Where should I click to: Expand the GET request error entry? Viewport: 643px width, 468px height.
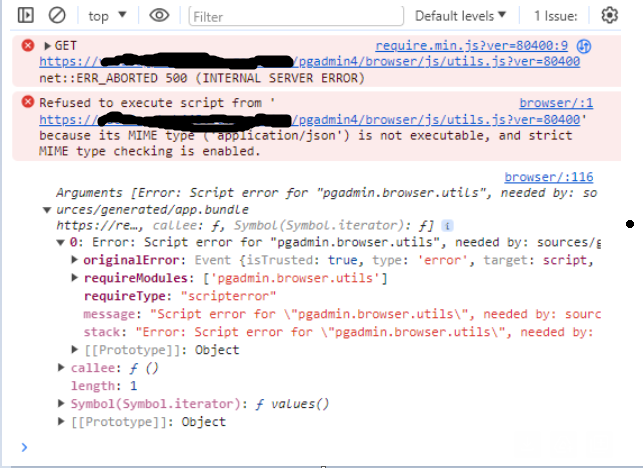(x=46, y=46)
